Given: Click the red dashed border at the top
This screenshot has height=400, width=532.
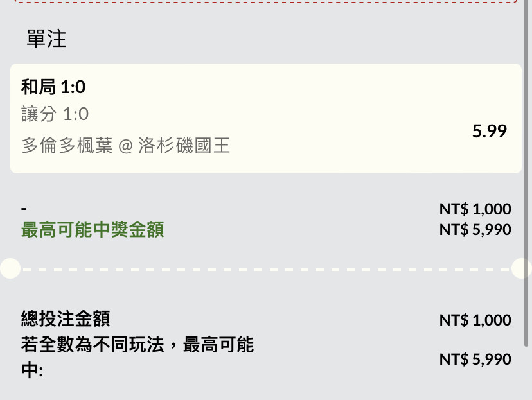Looking at the screenshot, I should point(265,2).
